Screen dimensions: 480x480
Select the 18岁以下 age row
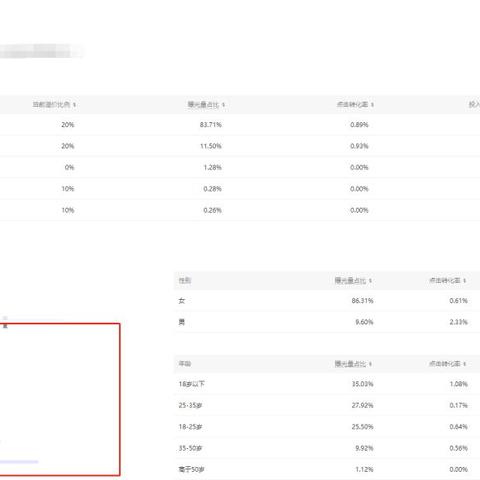click(x=327, y=384)
